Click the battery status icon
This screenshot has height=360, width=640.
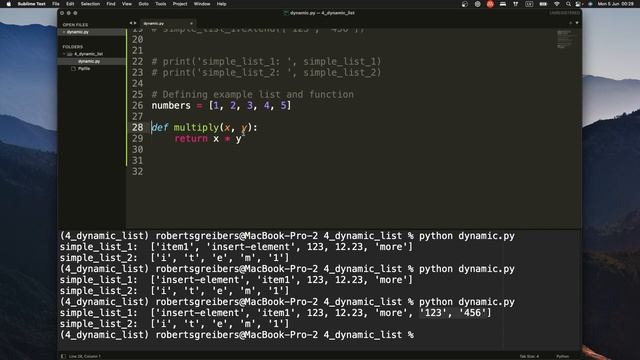click(x=543, y=4)
